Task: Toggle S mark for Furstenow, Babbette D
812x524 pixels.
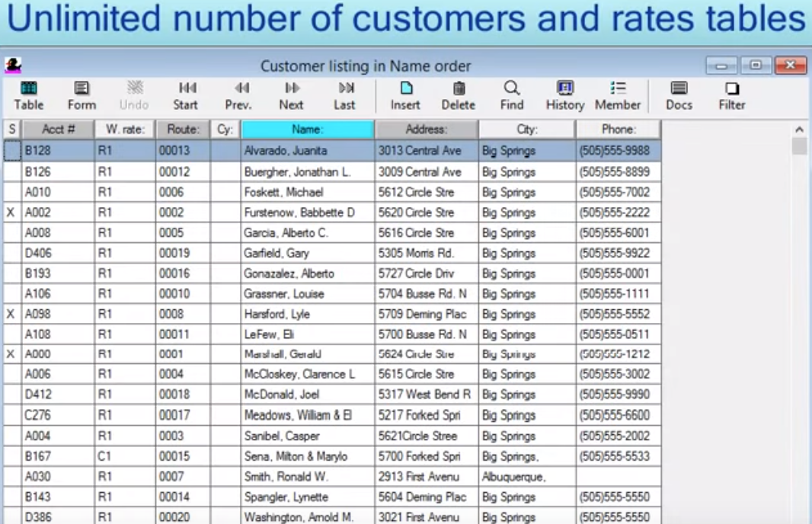Action: (x=11, y=213)
